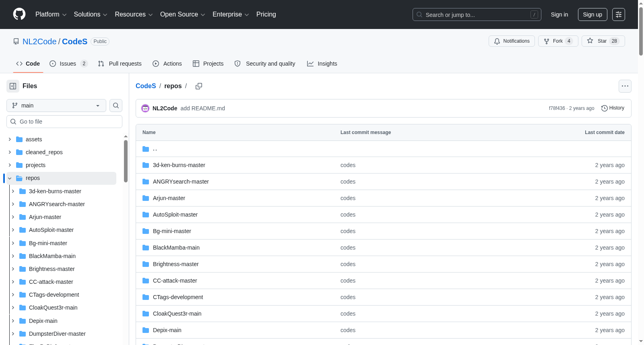The image size is (644, 345).
Task: Expand the assets folder chevron
Action: click(x=10, y=139)
